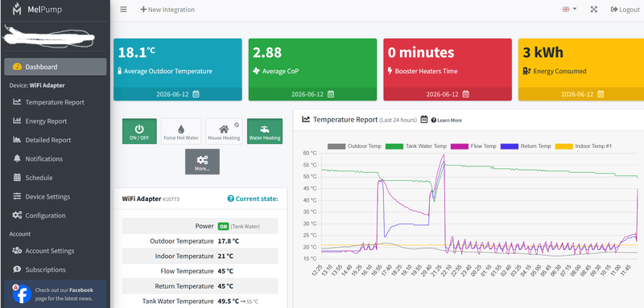644x308 pixels.
Task: Open calendar icon beside Temperature Report title
Action: click(424, 119)
